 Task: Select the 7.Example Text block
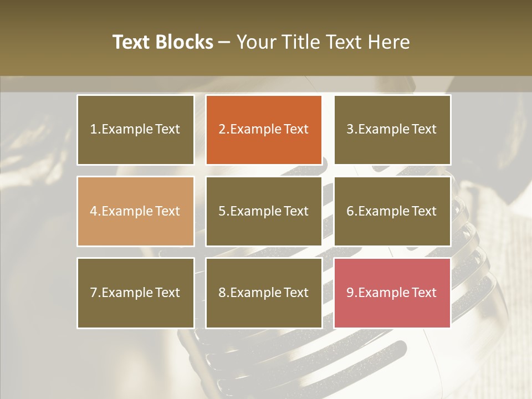(135, 293)
